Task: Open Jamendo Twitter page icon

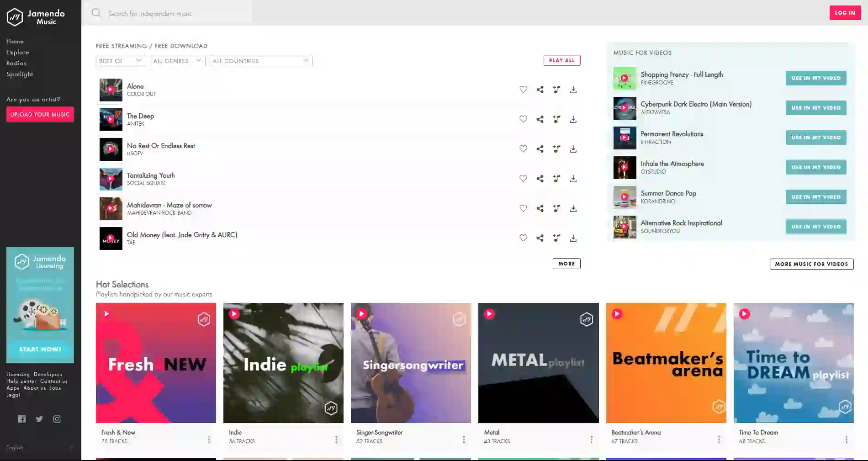Action: pyautogui.click(x=39, y=419)
